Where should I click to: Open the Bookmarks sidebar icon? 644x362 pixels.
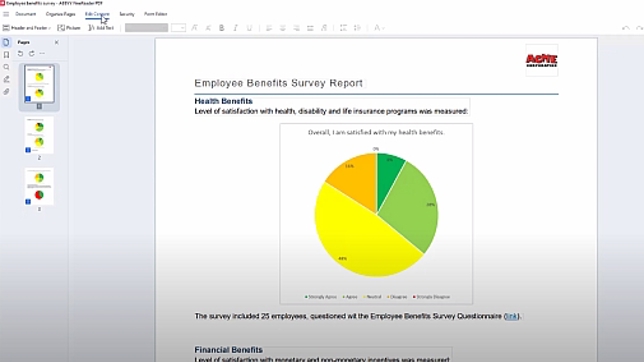tap(6, 55)
